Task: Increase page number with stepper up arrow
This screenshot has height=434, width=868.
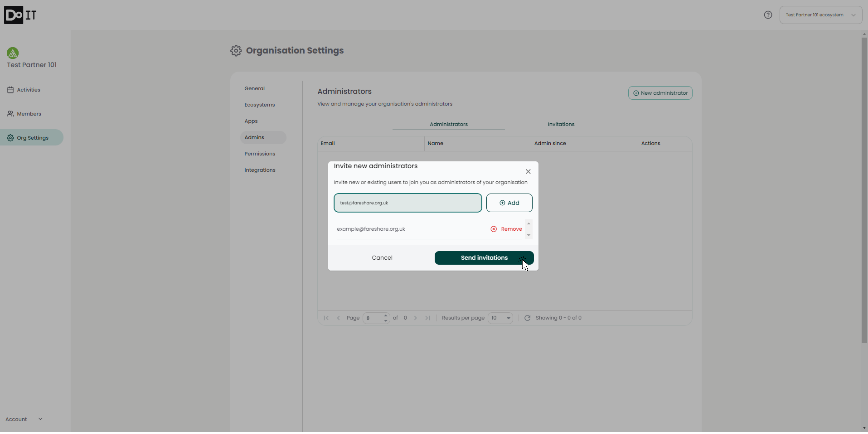Action: pos(386,316)
